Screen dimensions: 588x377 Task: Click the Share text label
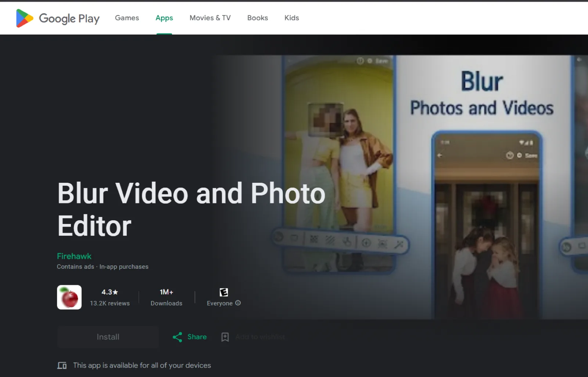point(197,337)
